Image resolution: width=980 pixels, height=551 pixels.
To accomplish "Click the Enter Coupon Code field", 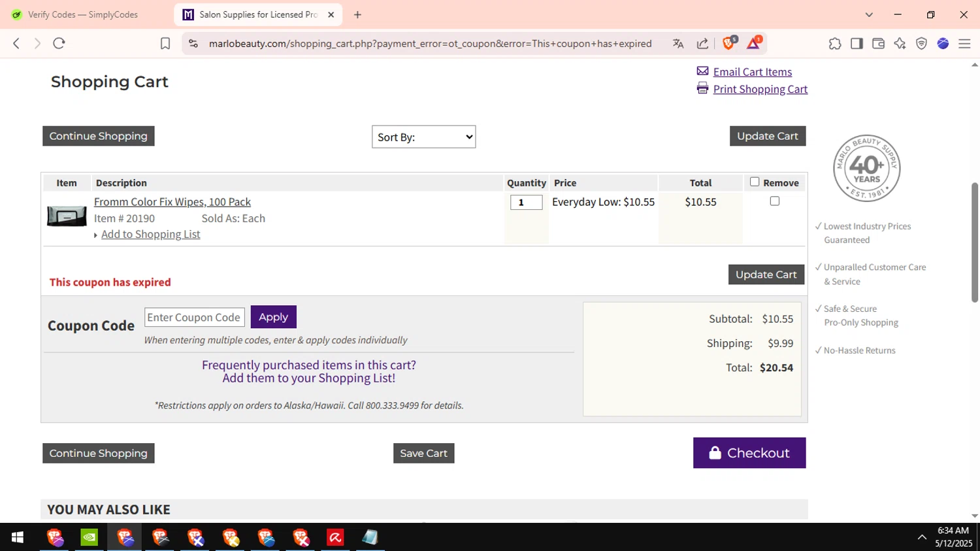I will 195,317.
